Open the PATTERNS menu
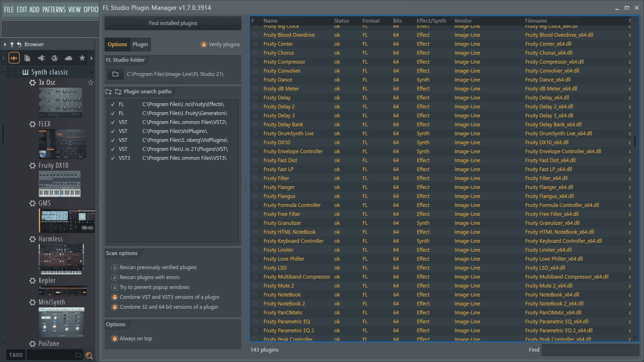644x362 pixels. tap(54, 9)
